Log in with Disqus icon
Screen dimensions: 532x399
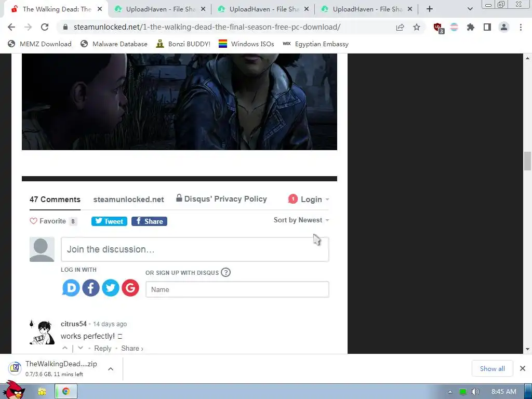(71, 288)
